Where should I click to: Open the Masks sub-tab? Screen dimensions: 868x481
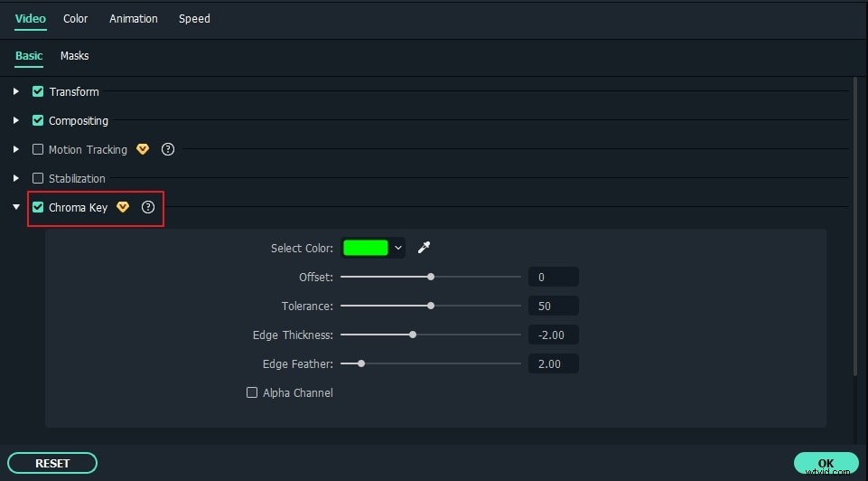[74, 55]
